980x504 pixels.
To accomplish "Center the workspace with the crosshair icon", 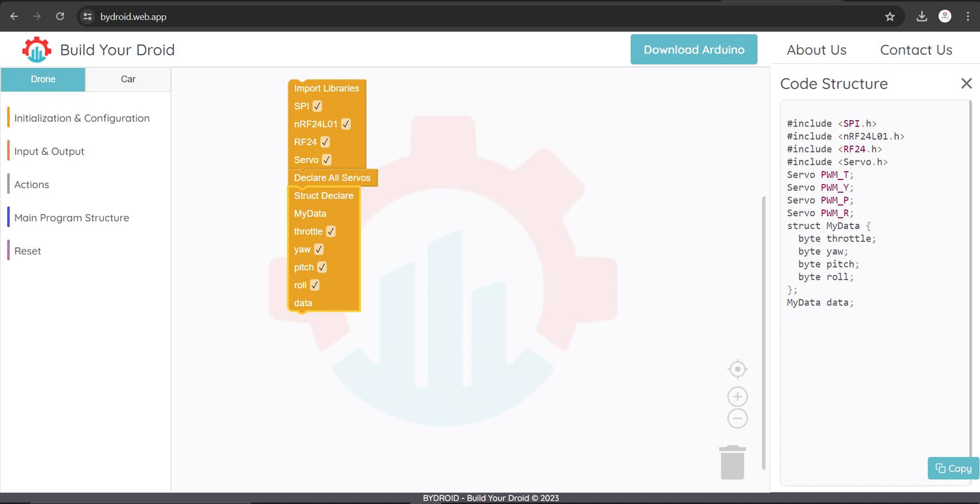I will [738, 370].
